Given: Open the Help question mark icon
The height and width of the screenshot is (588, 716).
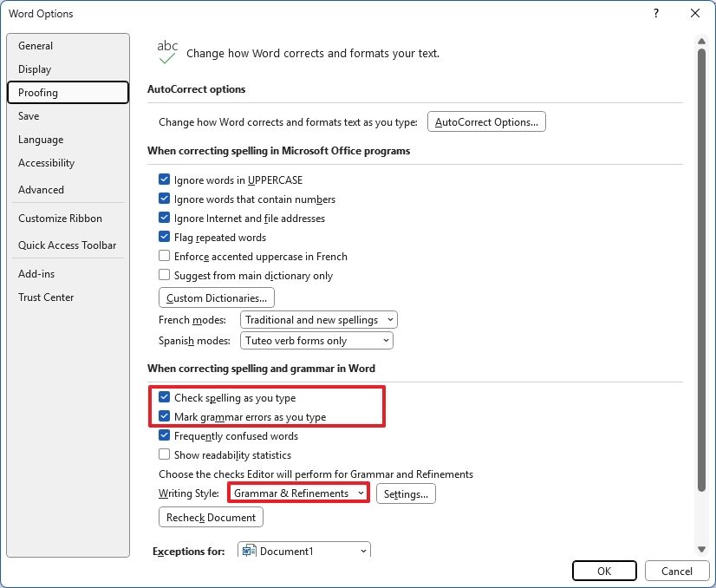Looking at the screenshot, I should coord(657,13).
